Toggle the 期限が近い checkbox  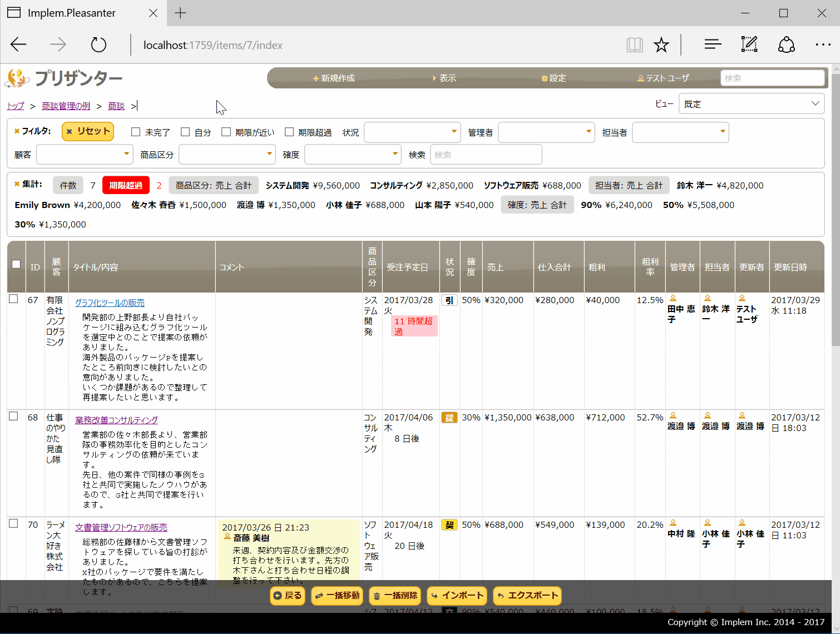[x=226, y=132]
